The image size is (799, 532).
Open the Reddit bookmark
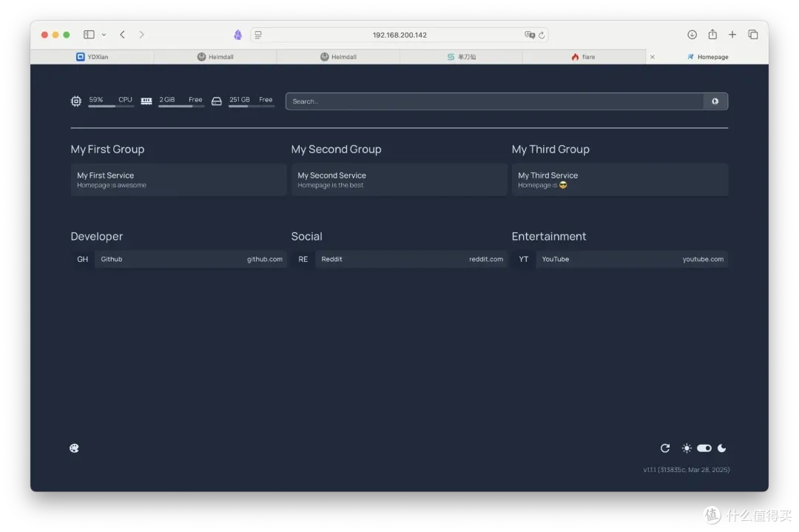coord(399,259)
